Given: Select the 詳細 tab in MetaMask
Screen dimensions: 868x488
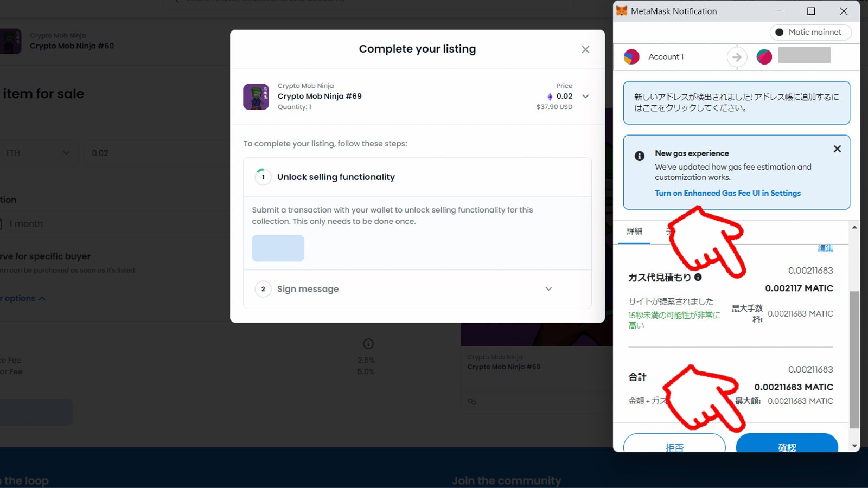Looking at the screenshot, I should click(634, 232).
